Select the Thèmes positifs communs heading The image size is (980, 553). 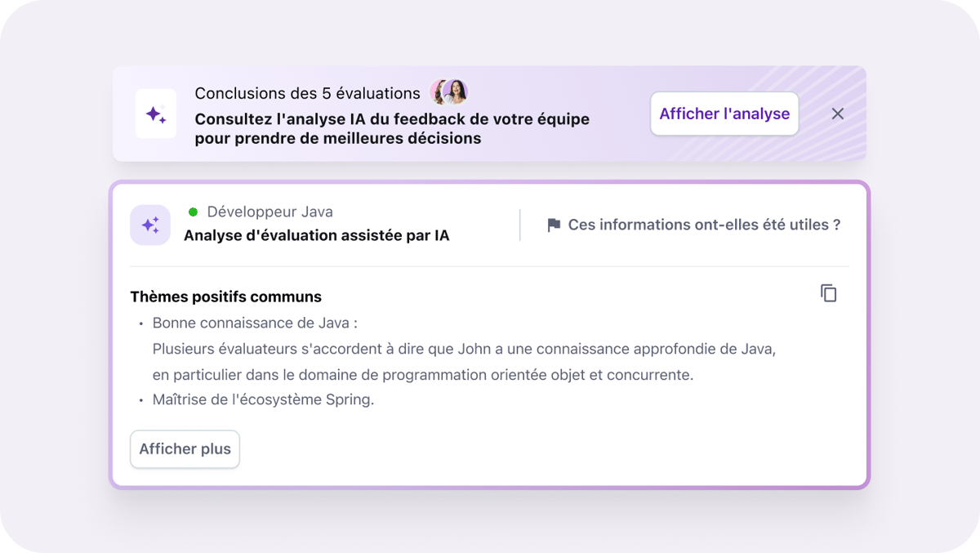click(225, 297)
